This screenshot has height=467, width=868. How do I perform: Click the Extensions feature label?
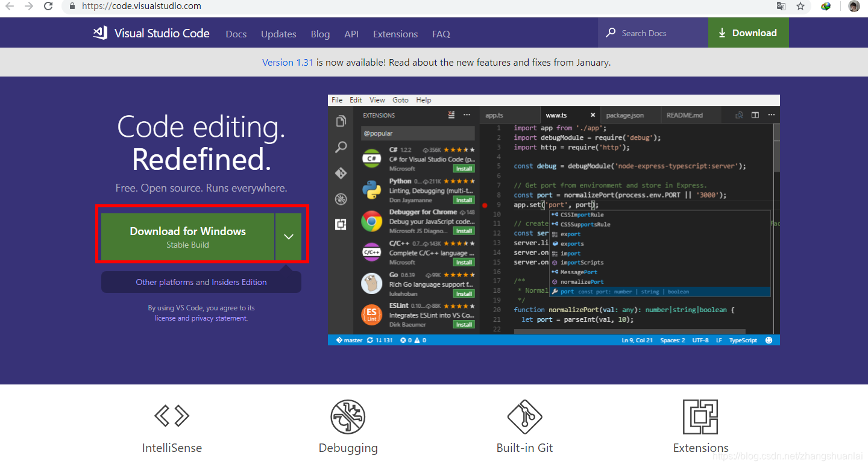click(700, 448)
